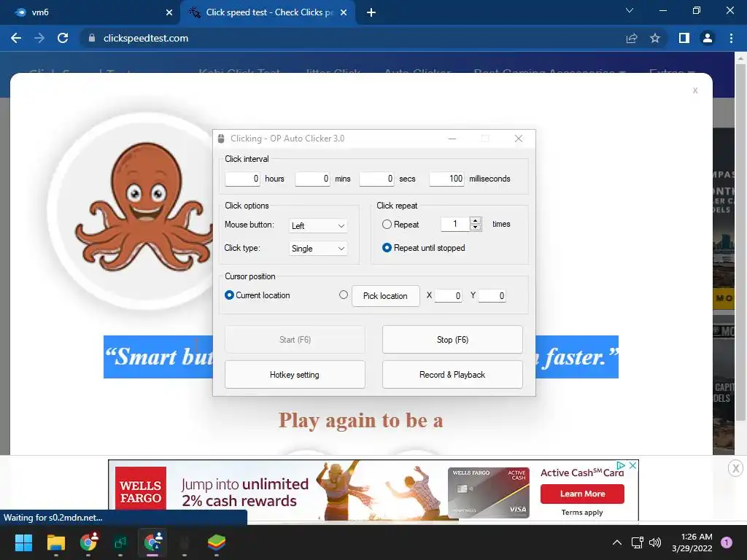The width and height of the screenshot is (747, 560).
Task: Open the Mouse button dropdown
Action: tap(318, 226)
